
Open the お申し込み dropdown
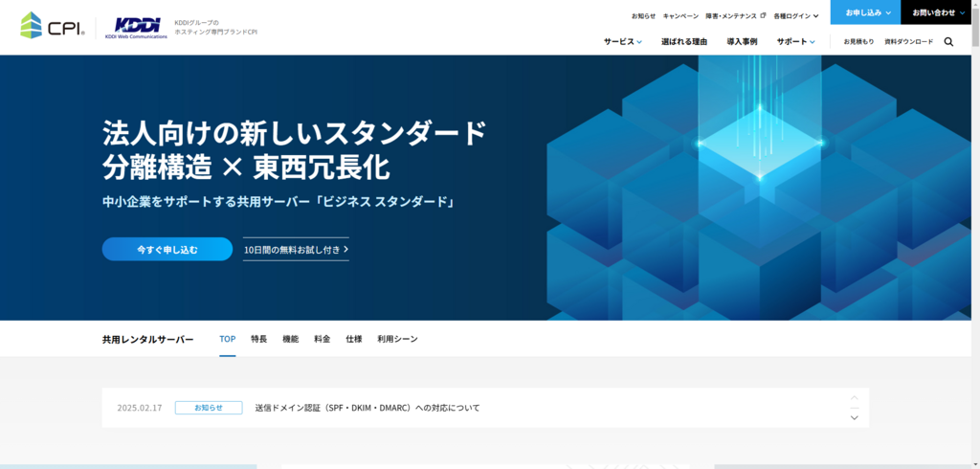coord(867,12)
